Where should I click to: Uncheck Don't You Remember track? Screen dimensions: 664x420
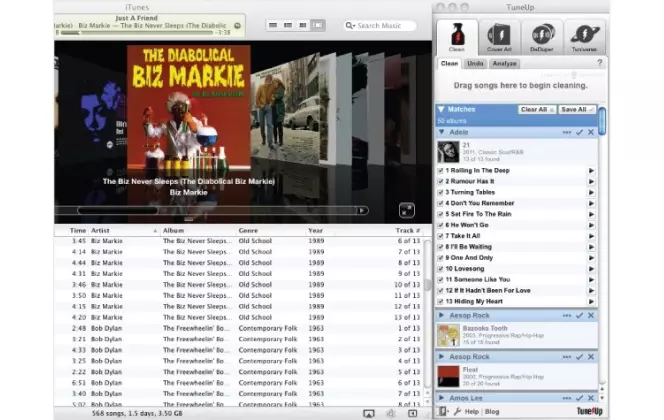pyautogui.click(x=440, y=204)
